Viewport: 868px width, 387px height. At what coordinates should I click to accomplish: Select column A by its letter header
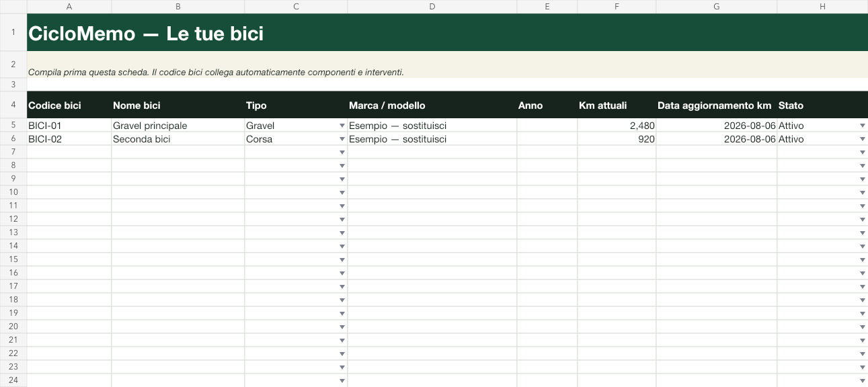click(69, 7)
